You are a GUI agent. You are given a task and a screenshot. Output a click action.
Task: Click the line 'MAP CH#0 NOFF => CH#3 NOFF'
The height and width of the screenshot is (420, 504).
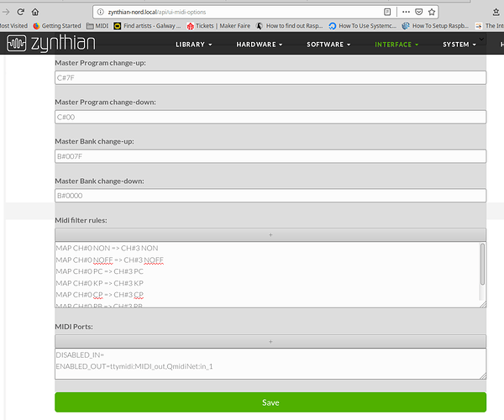[109, 260]
